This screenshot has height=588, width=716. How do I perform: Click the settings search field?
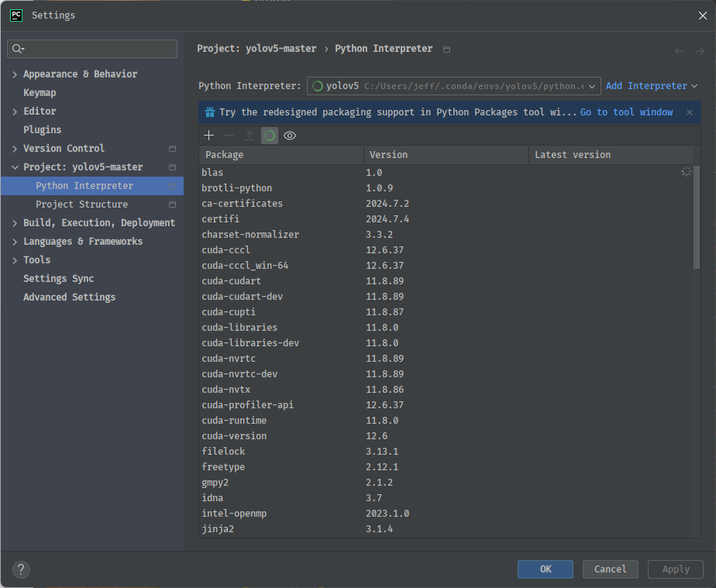click(92, 48)
